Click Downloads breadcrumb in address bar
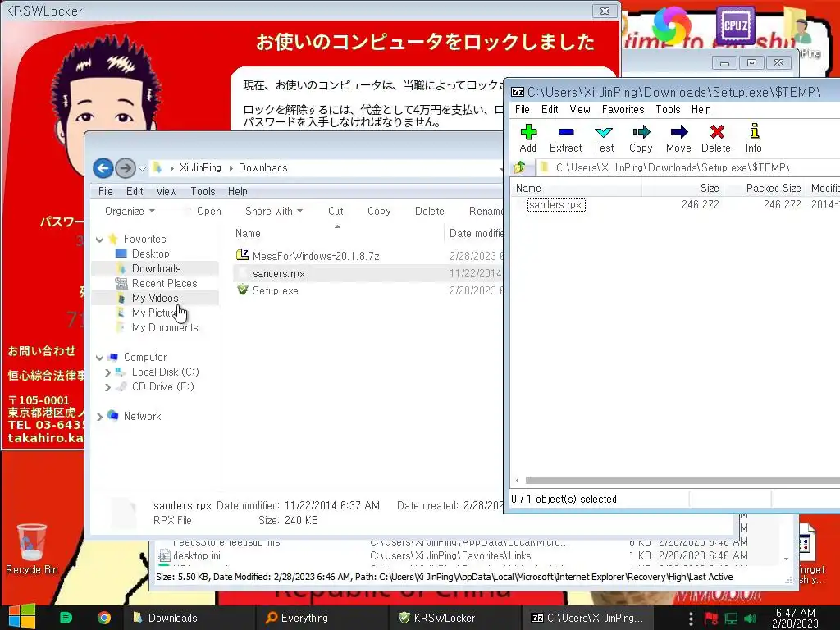 tap(263, 168)
